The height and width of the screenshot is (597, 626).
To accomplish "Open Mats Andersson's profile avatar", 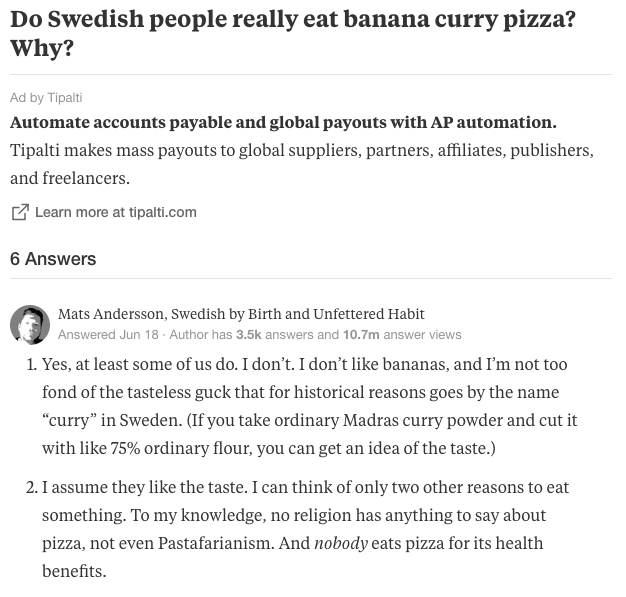I will (x=30, y=325).
